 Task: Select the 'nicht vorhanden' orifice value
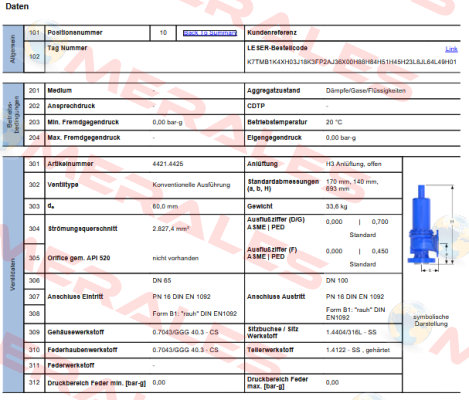[x=175, y=258]
